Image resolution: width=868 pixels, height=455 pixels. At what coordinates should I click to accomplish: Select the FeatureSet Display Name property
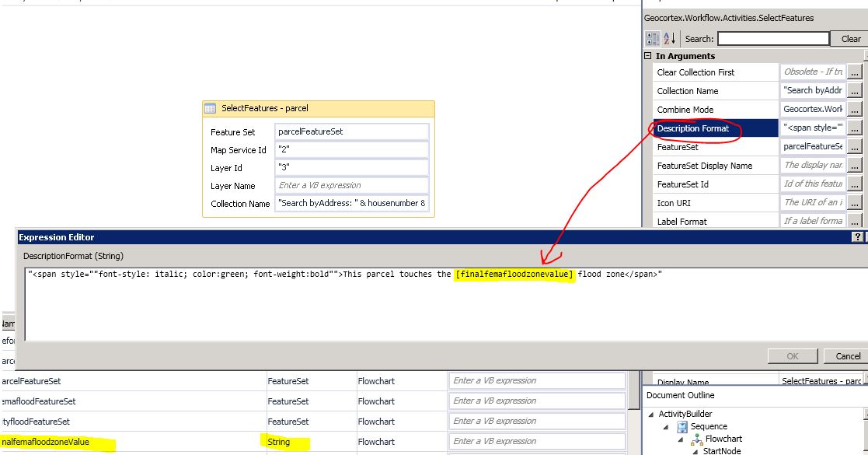point(715,166)
